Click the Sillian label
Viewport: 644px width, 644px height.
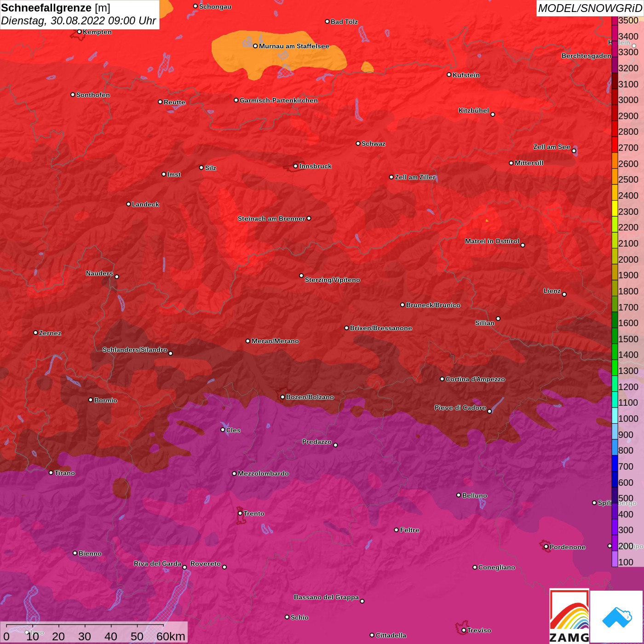click(485, 323)
